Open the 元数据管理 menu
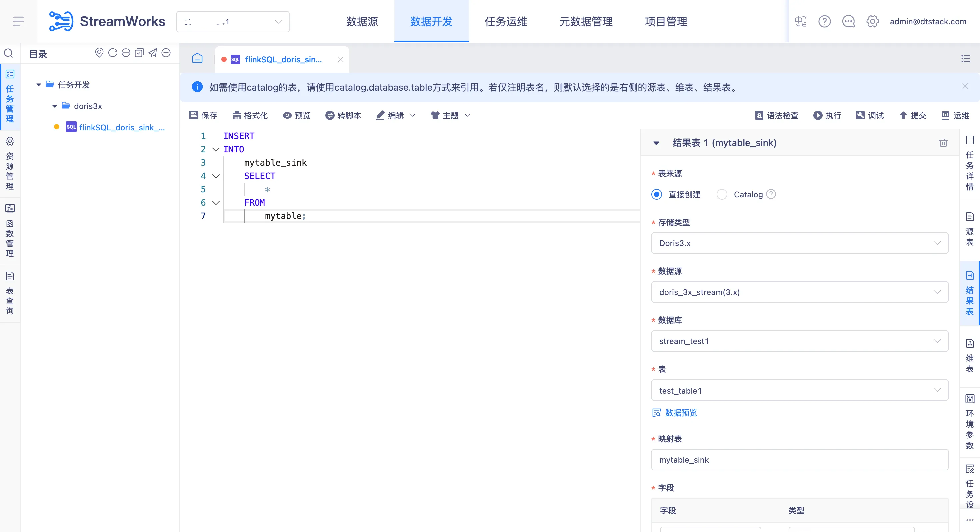The image size is (980, 532). pos(586,21)
